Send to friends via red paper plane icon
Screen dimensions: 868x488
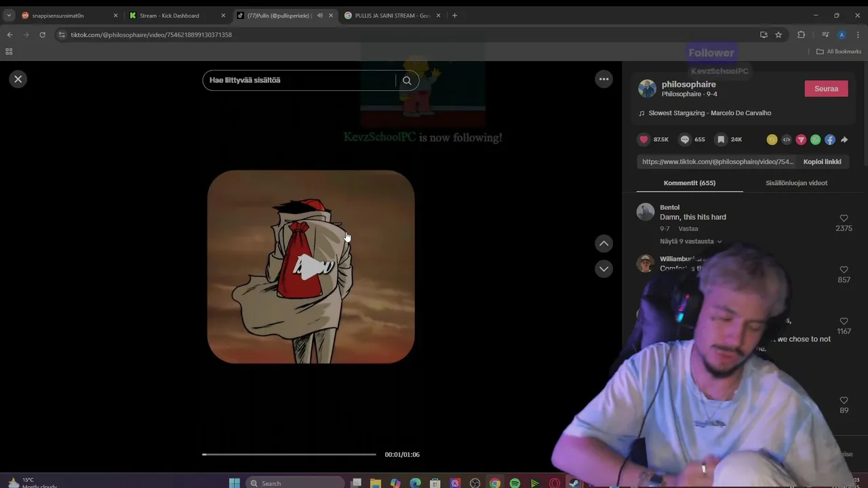(x=801, y=140)
